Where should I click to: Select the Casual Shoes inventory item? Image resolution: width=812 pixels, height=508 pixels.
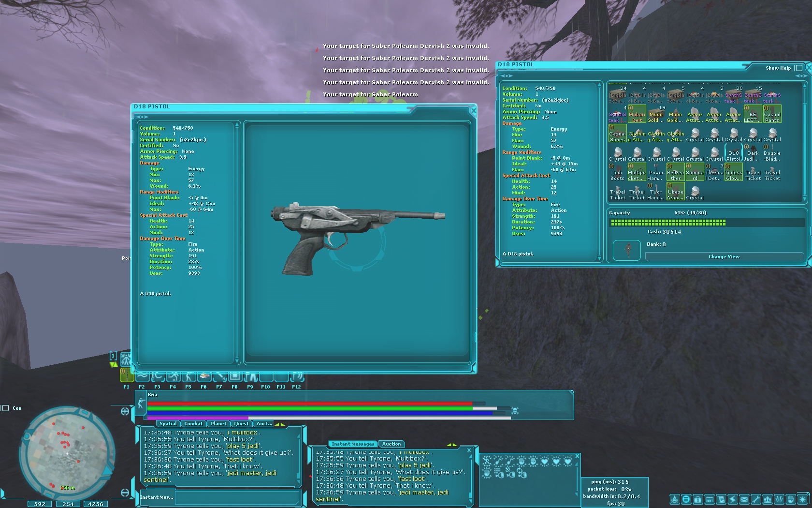point(617,134)
